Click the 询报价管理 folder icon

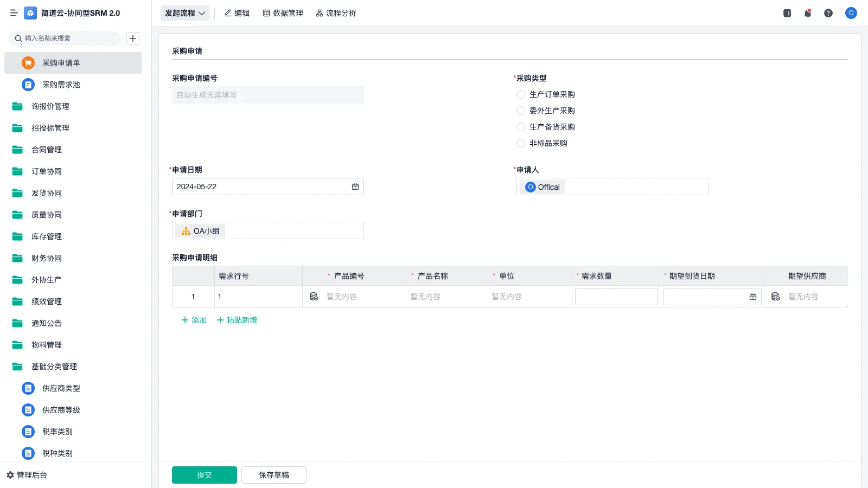[x=17, y=106]
